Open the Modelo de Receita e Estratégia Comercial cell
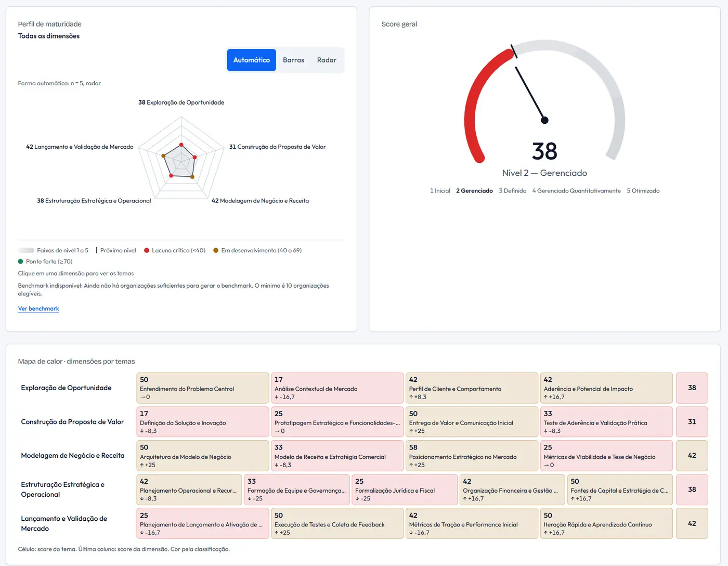This screenshot has width=728, height=566. 337,456
